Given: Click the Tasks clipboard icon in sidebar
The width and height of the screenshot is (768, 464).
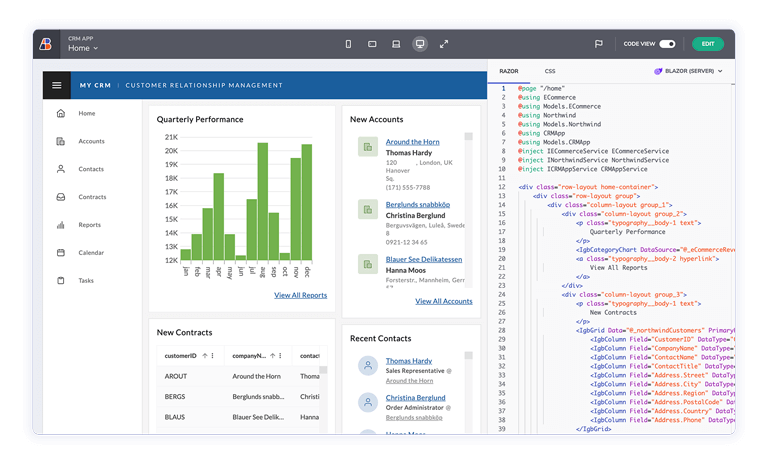Looking at the screenshot, I should click(61, 281).
